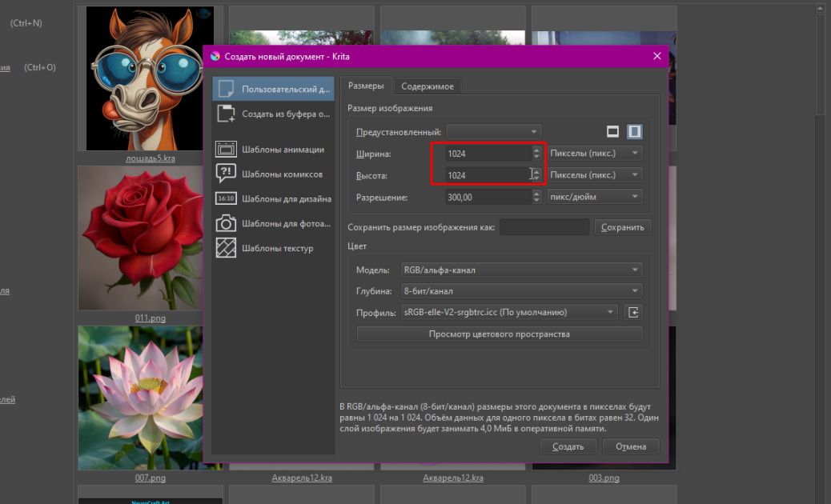The width and height of the screenshot is (831, 504).
Task: Select Шаблоны анимации in sidebar
Action: tap(274, 150)
